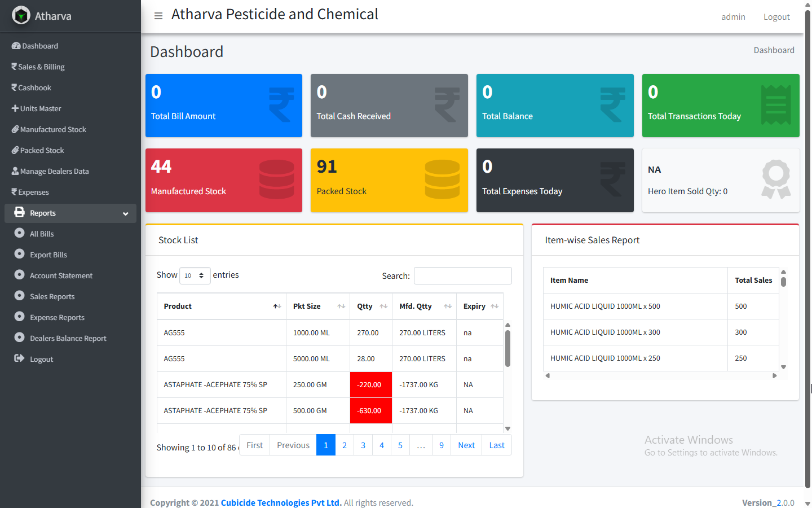Collapse the Reports menu chevron
This screenshot has height=508, width=812.
point(125,213)
